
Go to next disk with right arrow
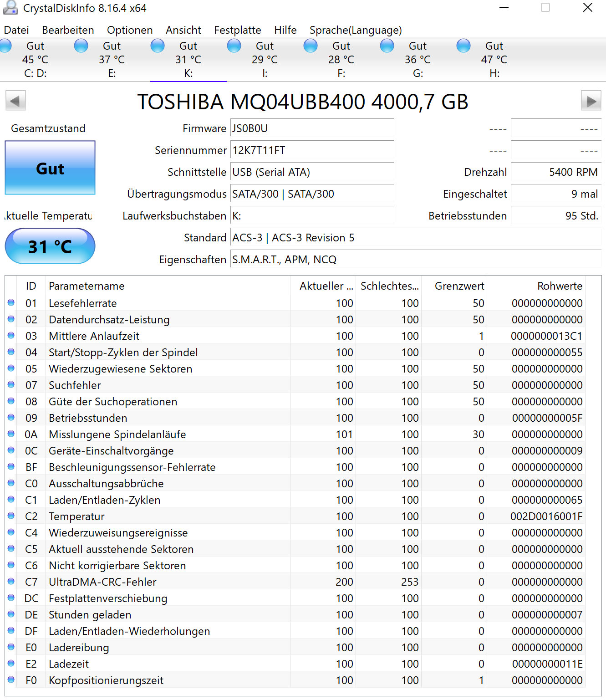tap(591, 101)
